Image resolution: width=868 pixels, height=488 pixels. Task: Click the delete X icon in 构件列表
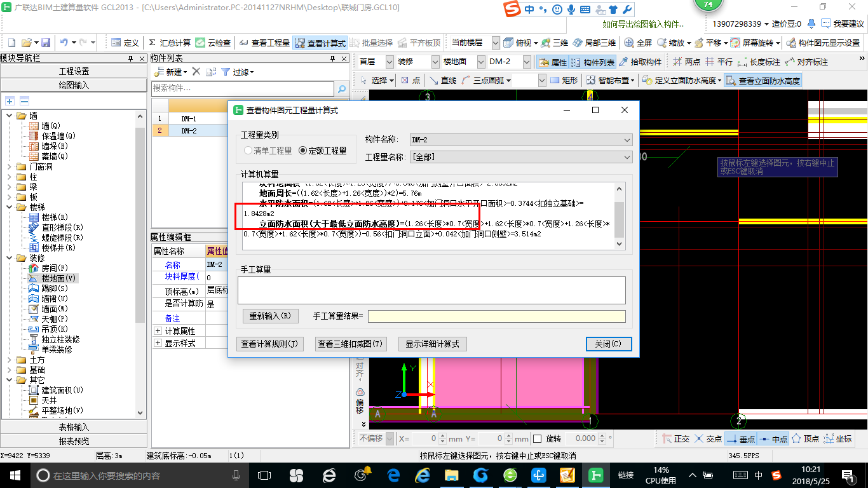196,72
